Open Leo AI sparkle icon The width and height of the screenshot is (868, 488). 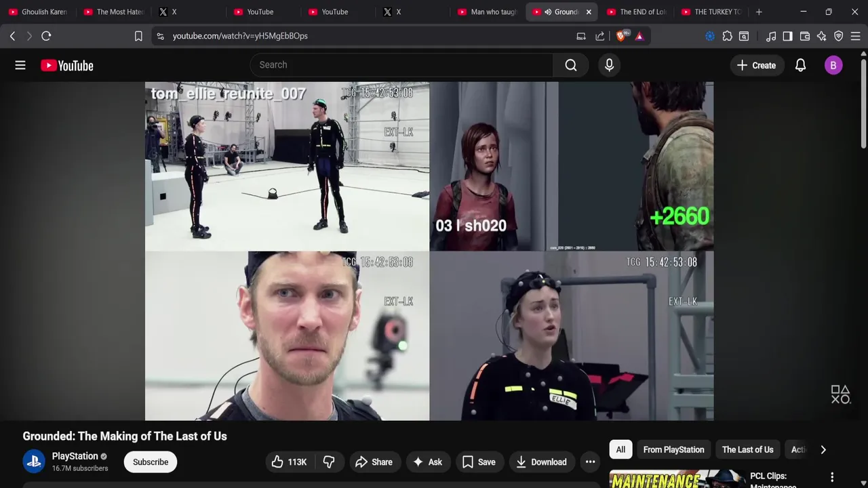pyautogui.click(x=822, y=36)
